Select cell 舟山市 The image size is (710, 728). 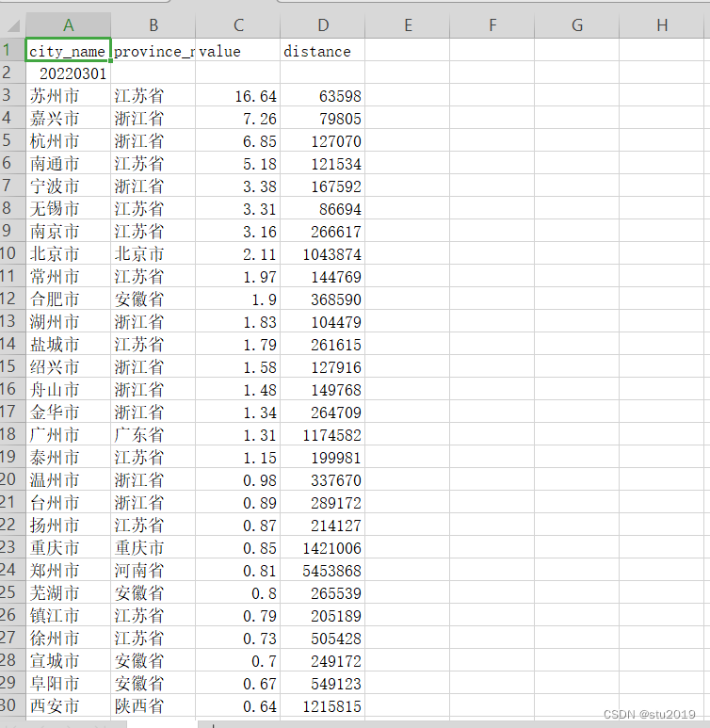(x=68, y=389)
